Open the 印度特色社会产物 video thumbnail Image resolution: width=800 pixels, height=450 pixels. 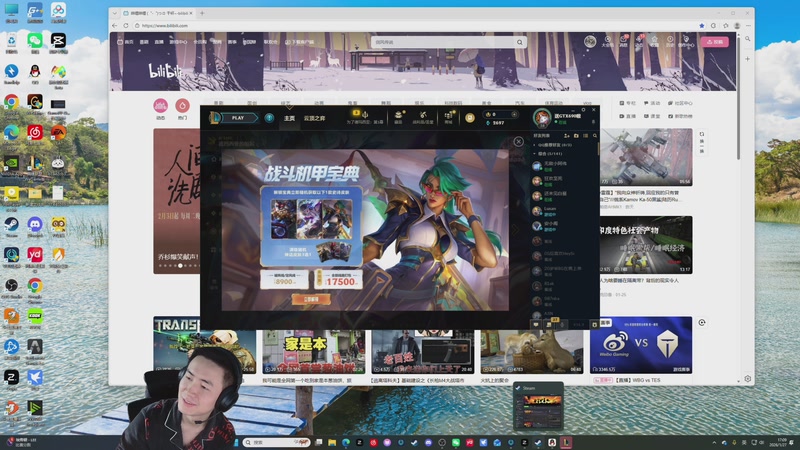coord(646,245)
